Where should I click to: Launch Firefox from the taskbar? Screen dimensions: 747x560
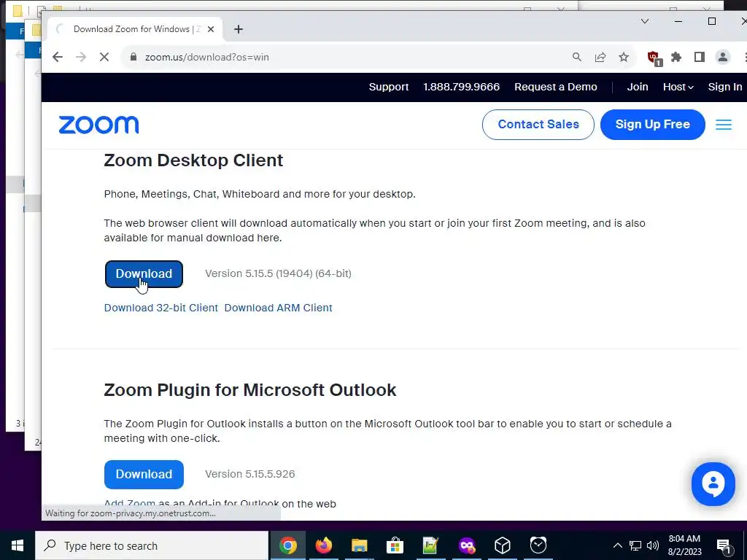(x=323, y=545)
